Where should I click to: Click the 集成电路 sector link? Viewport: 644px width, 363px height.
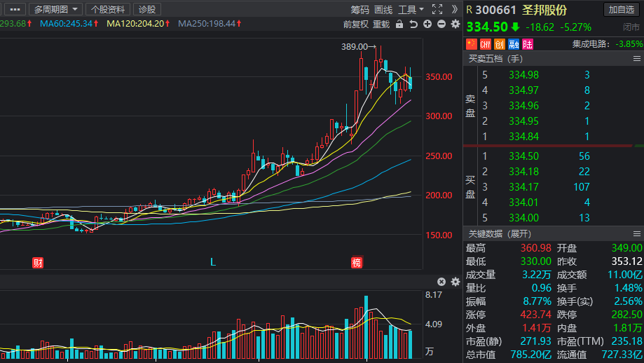(590, 44)
